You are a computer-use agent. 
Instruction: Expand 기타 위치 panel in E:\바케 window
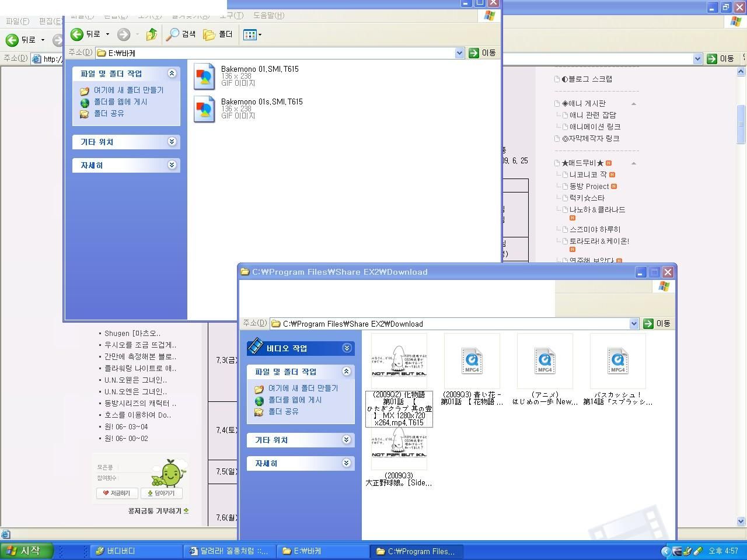[x=172, y=142]
